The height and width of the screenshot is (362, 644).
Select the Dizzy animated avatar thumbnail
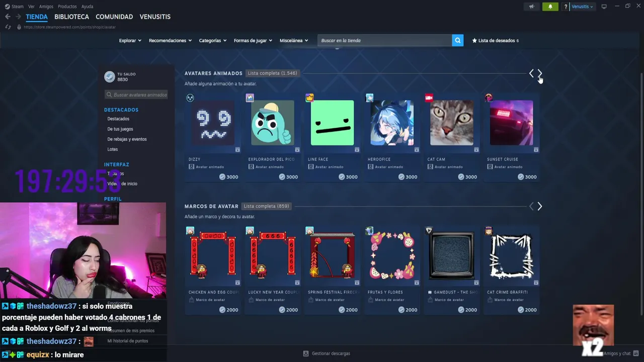[x=213, y=123]
